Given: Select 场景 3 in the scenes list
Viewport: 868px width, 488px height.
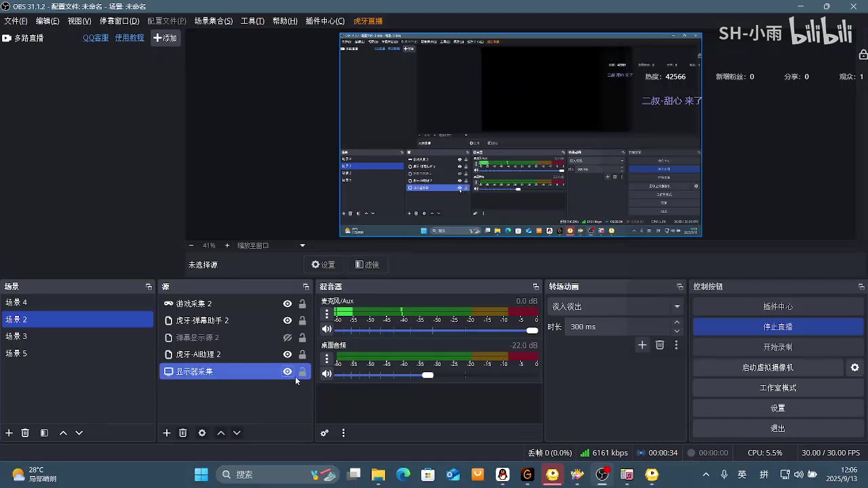Looking at the screenshot, I should pos(77,336).
